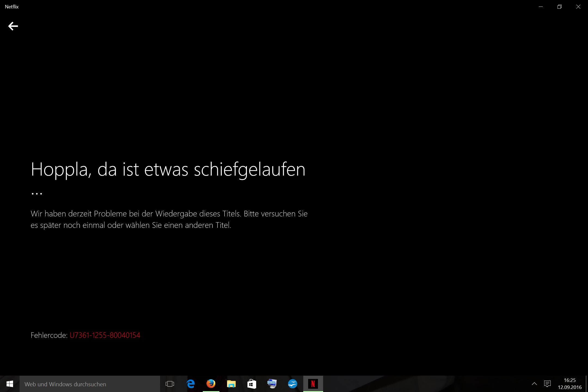588x392 pixels.
Task: Open the blue bird app on the taskbar
Action: [293, 384]
